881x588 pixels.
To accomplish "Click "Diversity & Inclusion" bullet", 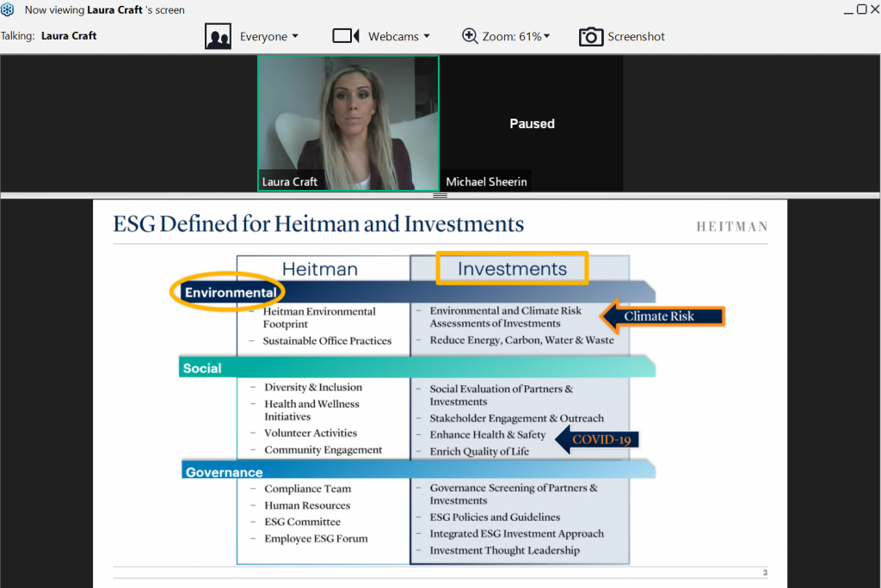I will (x=313, y=388).
